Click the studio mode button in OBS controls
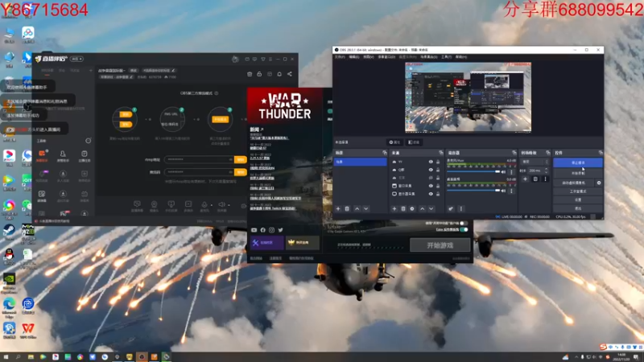 pos(578,191)
